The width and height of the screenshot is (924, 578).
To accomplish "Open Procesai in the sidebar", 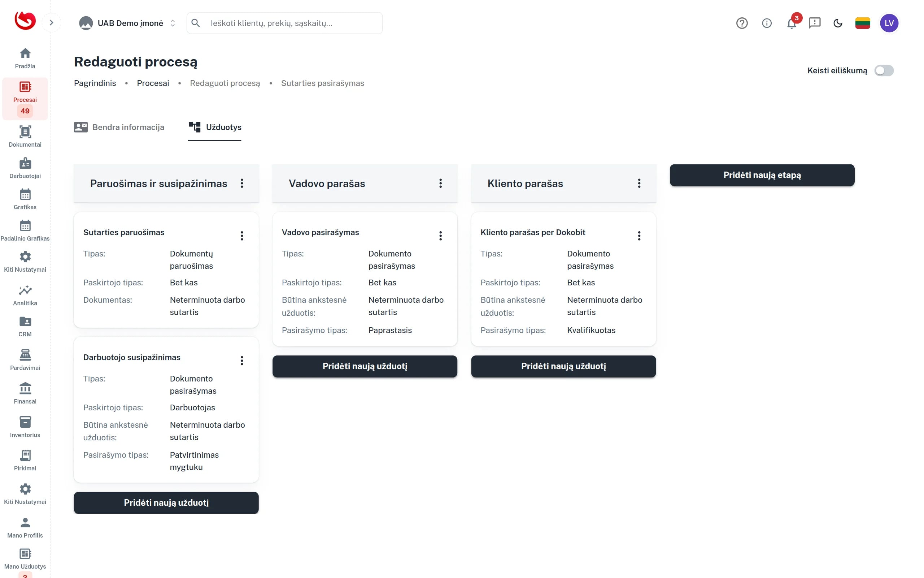I will tap(25, 98).
